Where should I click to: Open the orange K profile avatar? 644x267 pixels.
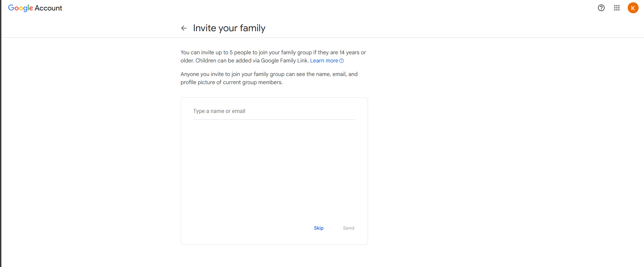point(632,8)
